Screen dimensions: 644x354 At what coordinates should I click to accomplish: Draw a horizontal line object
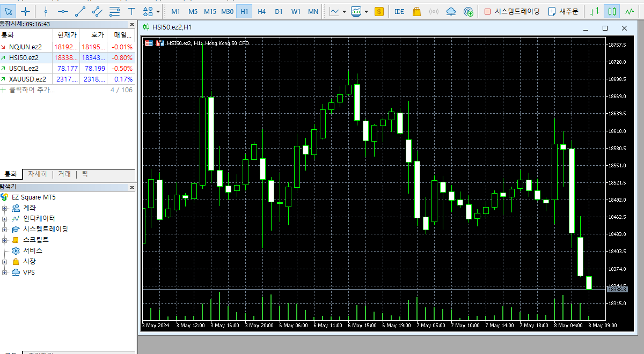pyautogui.click(x=63, y=11)
